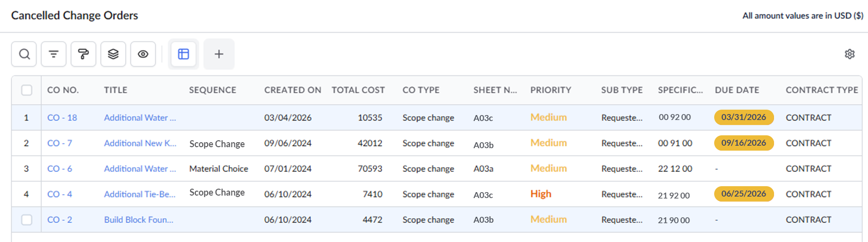Open Additional Water title in CO - 6 row
Viewport: 868px width, 242px height.
coord(140,169)
